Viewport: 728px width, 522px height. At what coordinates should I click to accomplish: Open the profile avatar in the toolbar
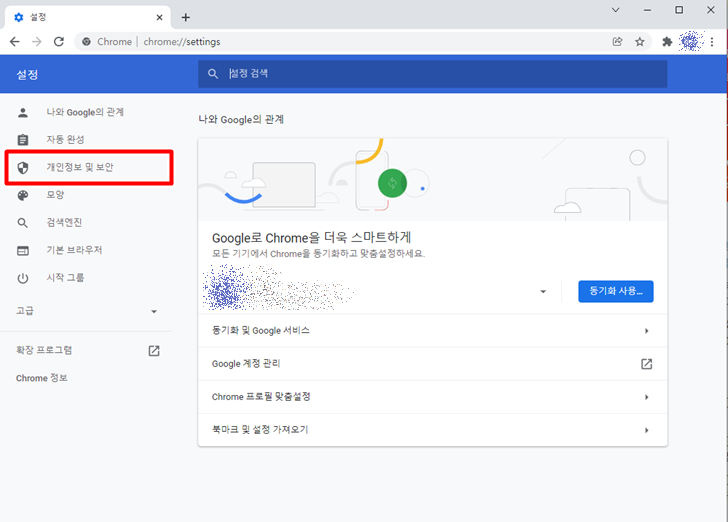coord(691,41)
